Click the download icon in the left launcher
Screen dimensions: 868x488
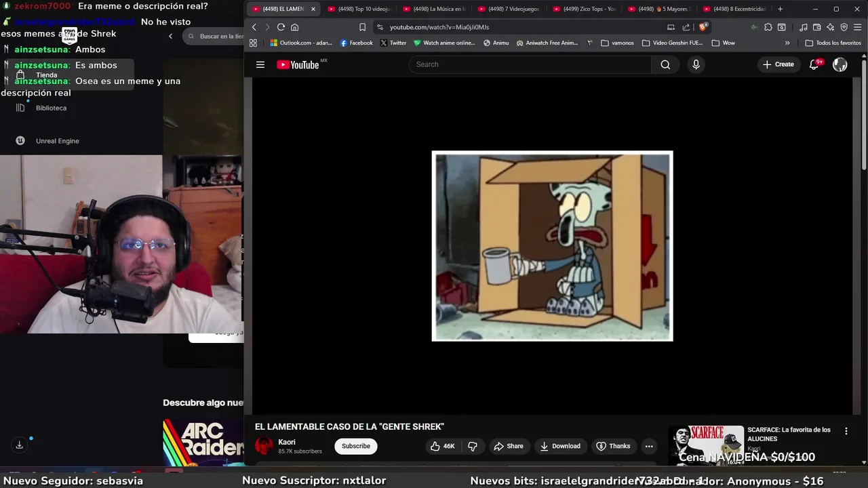coord(20,445)
